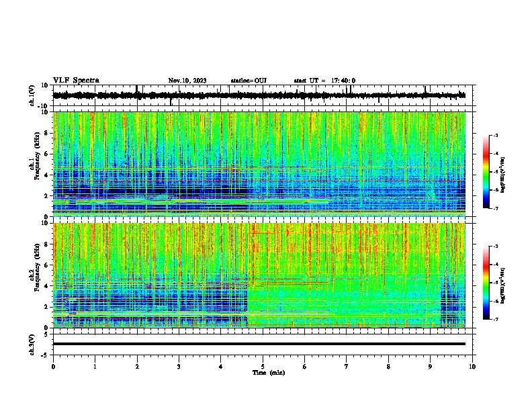Click the "10" tick on the time axis
Screen dimensions: 532x411
(x=472, y=367)
